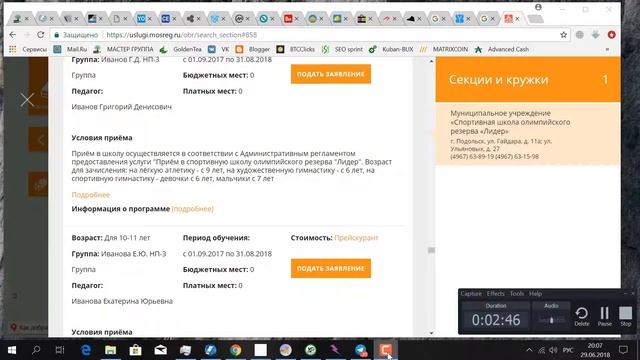Image resolution: width=640 pixels, height=360 pixels.
Task: Open the Capture menu in the recorder
Action: [x=471, y=293]
